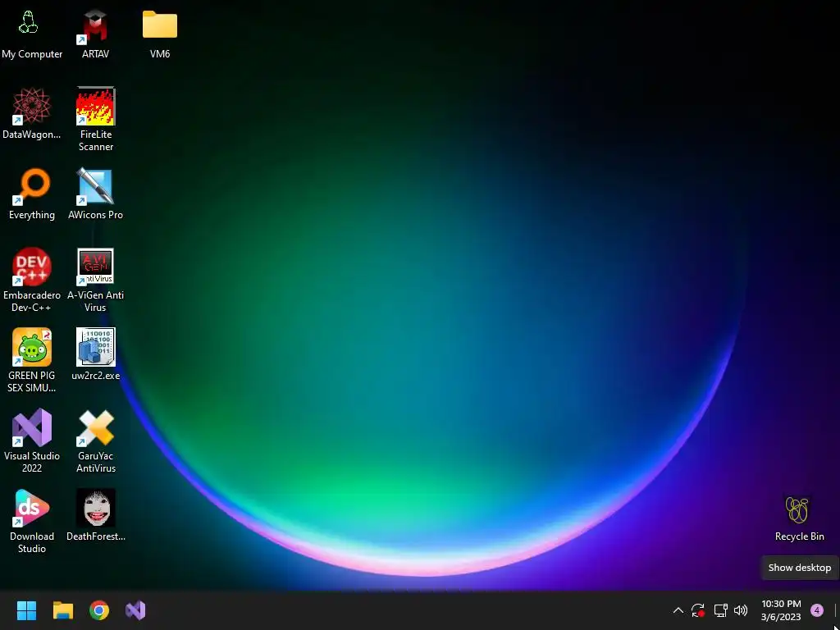Click the "AWicons Pro" label text

tap(95, 215)
